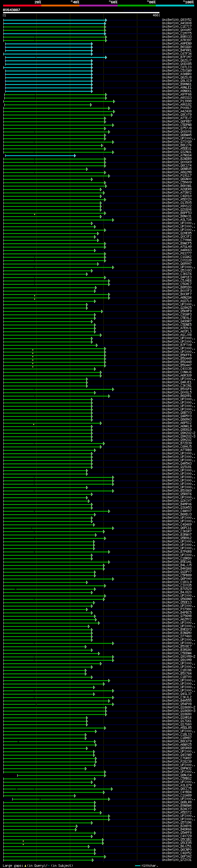Click the cyan alignment bar for UniRef100_Q93Y52
Image resolution: width=197 pixels, height=868 pixels.
click(x=55, y=20)
